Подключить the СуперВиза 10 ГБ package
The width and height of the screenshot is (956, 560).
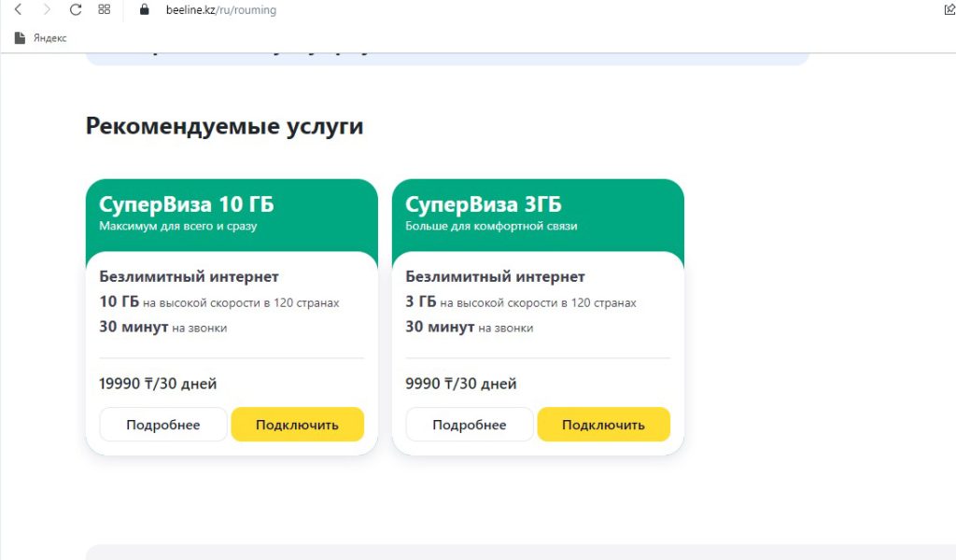297,425
